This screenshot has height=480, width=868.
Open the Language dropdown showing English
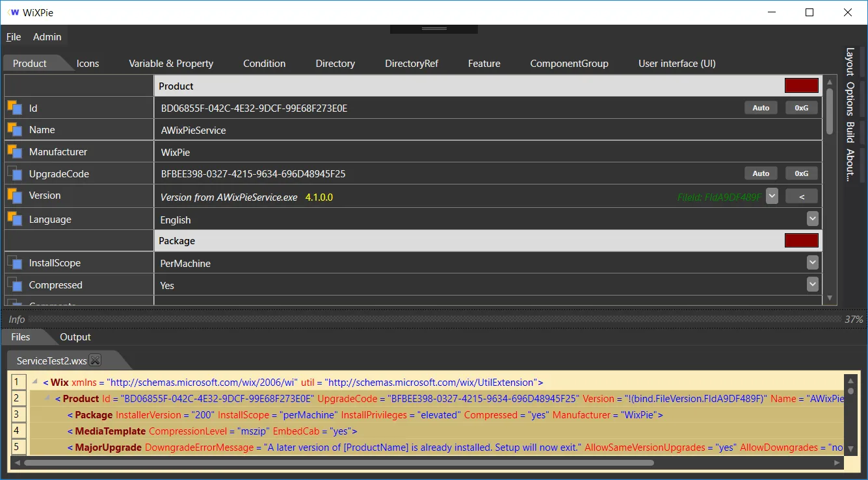812,219
